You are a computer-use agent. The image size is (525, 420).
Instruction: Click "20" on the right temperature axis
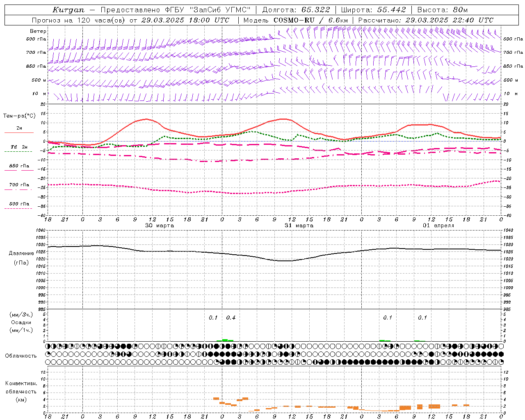coord(506,104)
